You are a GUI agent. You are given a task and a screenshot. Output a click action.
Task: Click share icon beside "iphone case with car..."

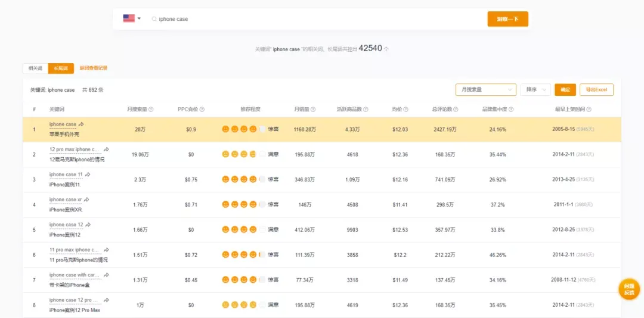point(106,275)
